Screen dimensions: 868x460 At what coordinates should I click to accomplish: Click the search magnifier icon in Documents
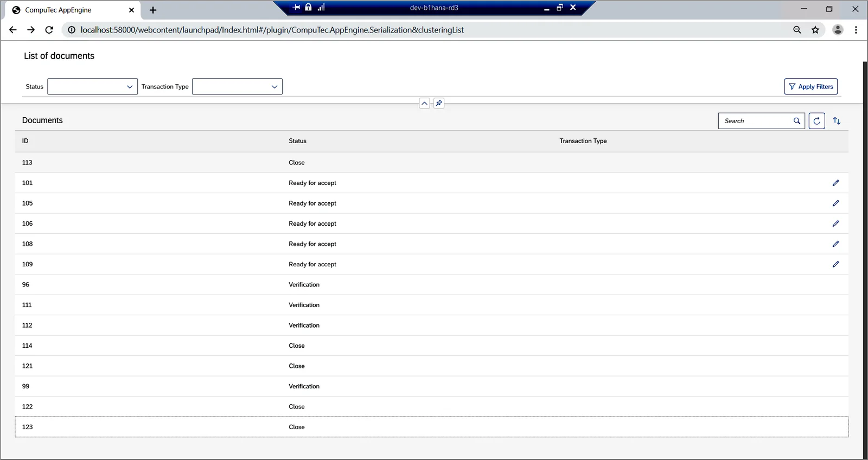click(x=797, y=121)
